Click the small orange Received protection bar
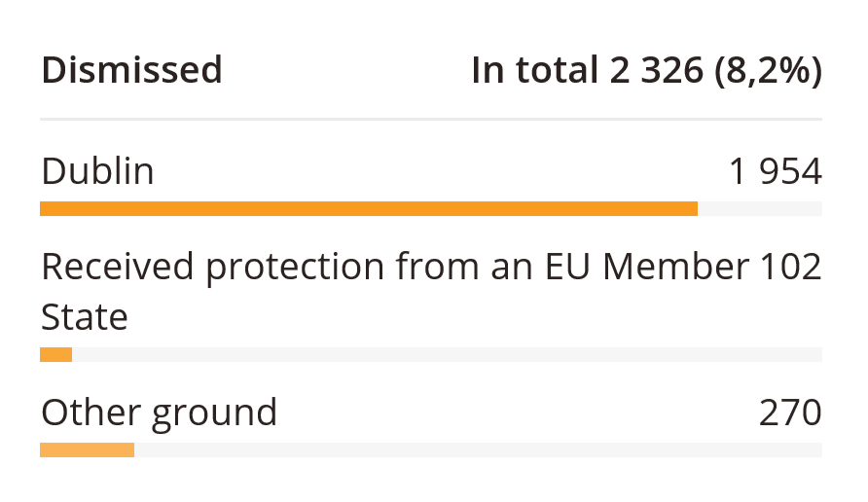The image size is (868, 502). click(55, 355)
